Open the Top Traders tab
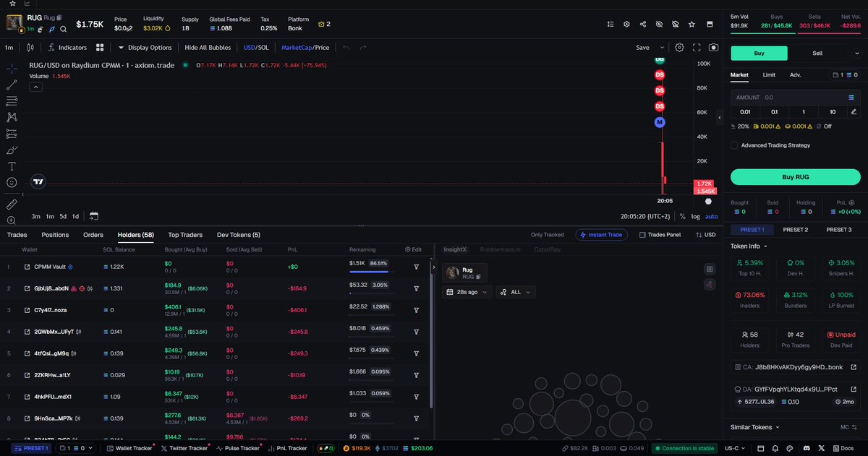 [x=185, y=235]
